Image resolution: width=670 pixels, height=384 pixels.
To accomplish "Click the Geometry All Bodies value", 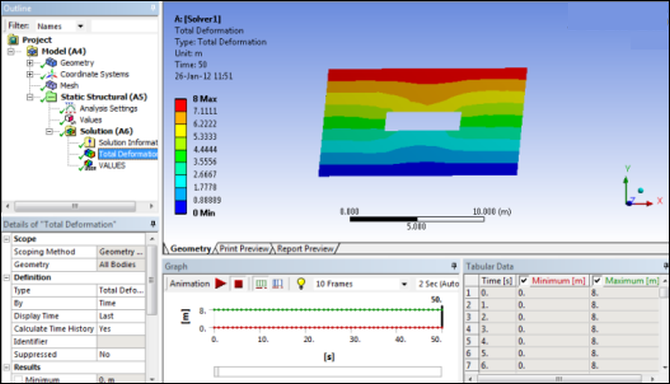I will pyautogui.click(x=121, y=264).
